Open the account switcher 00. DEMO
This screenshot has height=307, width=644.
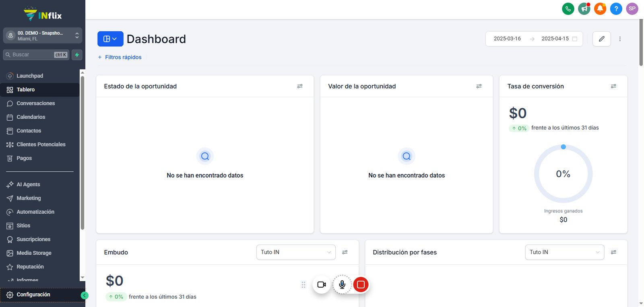point(43,35)
